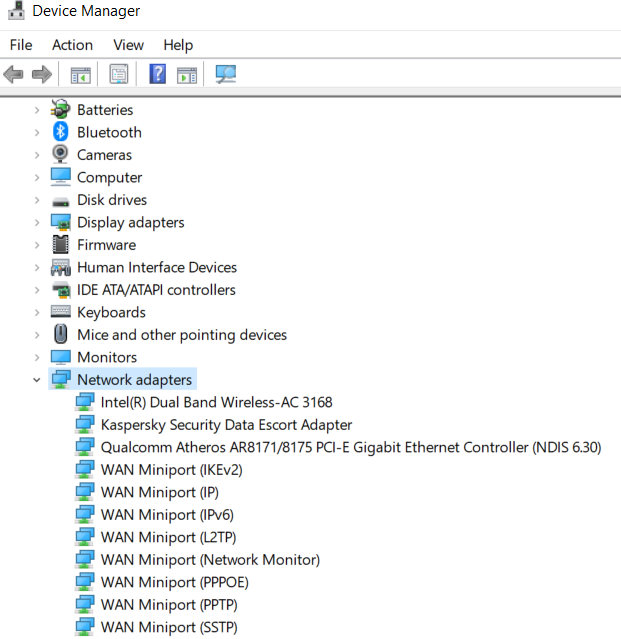Expand the Human Interface Devices category

[37, 267]
